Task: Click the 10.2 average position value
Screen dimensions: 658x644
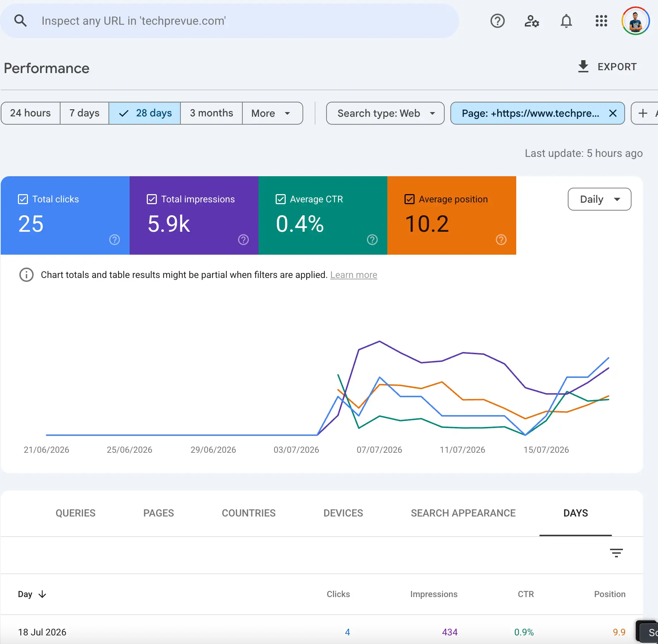Action: tap(427, 224)
